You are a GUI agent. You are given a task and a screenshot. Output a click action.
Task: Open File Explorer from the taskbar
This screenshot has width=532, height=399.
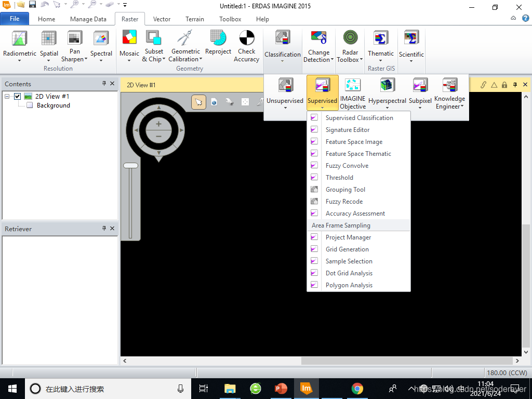coord(230,389)
